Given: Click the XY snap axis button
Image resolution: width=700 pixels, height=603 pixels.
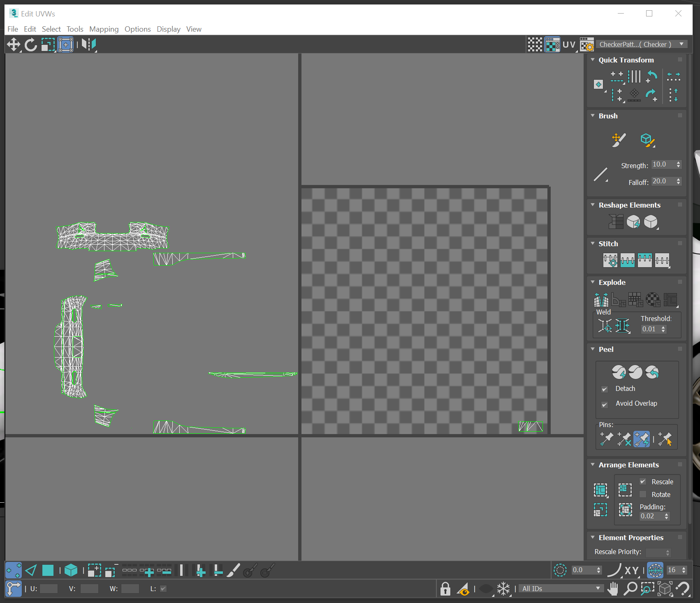Looking at the screenshot, I should [632, 571].
